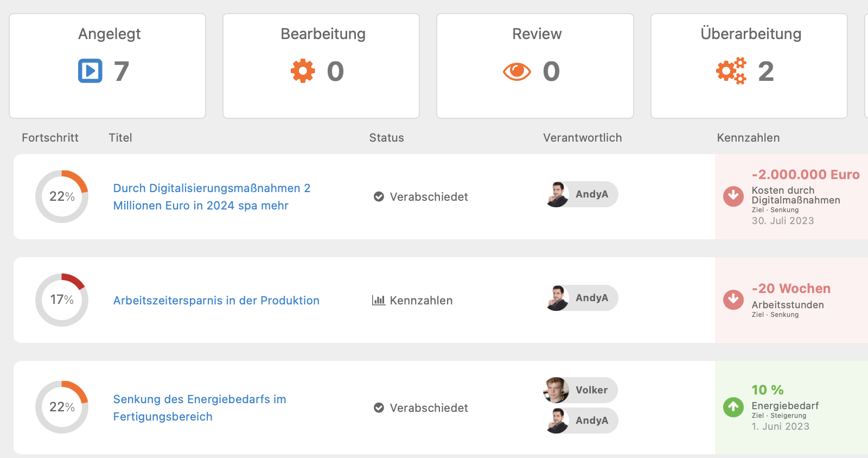This screenshot has height=458, width=868.
Task: Click the checkmark icon in first Verabschiedet status
Action: (x=379, y=196)
